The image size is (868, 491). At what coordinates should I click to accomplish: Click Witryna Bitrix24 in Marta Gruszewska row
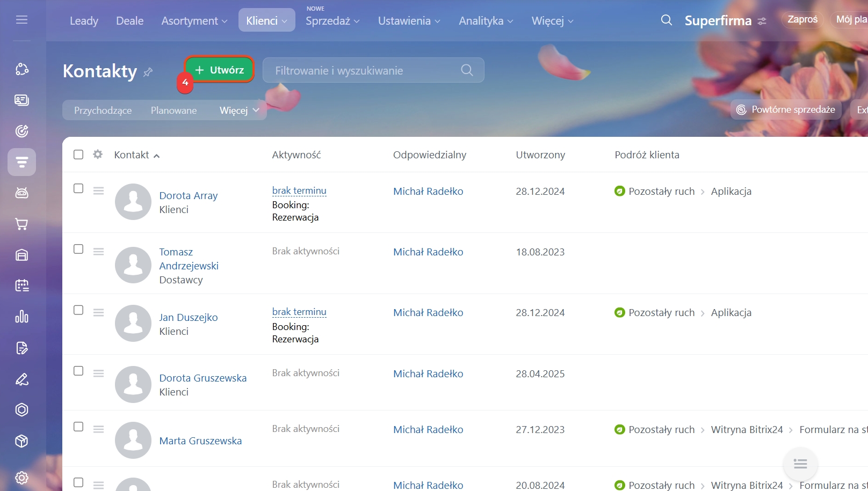coord(747,429)
